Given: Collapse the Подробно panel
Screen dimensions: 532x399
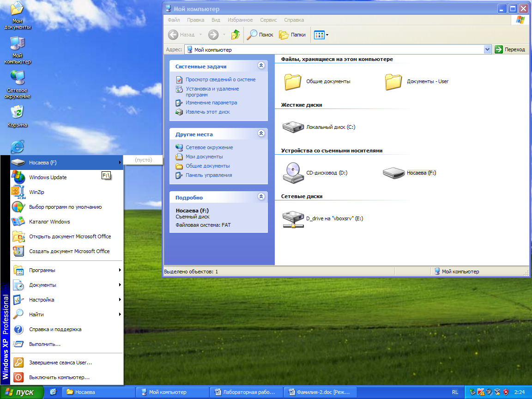Looking at the screenshot, I should (261, 196).
